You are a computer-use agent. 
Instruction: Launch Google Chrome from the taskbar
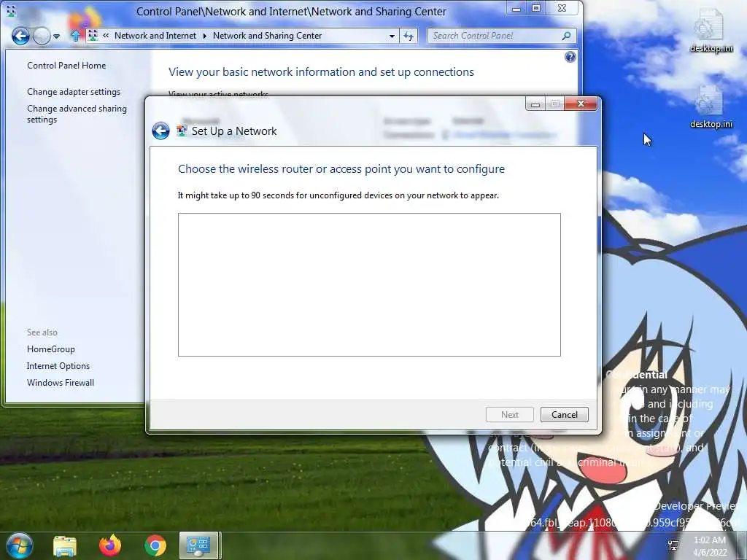coord(155,545)
